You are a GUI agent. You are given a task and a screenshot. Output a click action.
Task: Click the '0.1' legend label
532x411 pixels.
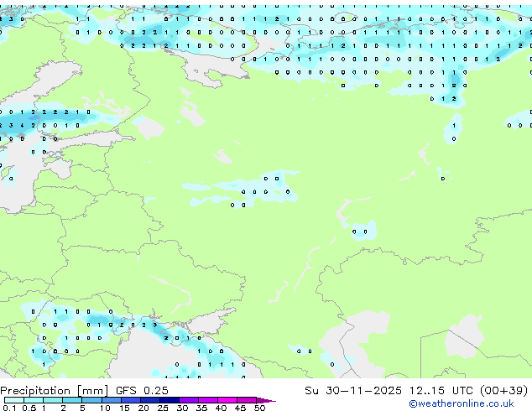(10, 408)
